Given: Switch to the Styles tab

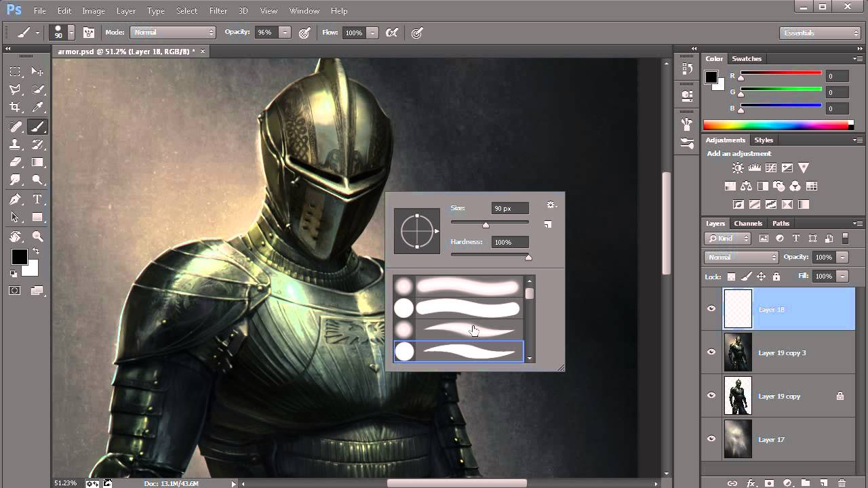Looking at the screenshot, I should click(764, 140).
